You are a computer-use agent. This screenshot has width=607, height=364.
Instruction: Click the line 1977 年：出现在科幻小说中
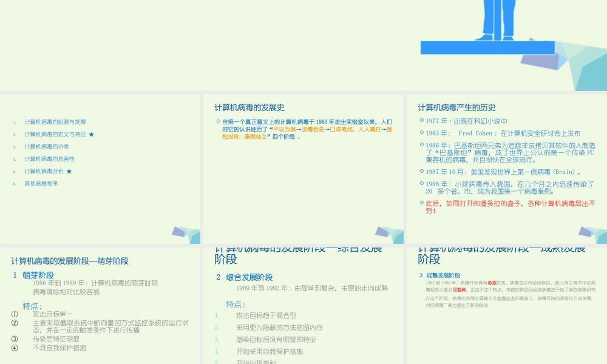click(x=466, y=121)
